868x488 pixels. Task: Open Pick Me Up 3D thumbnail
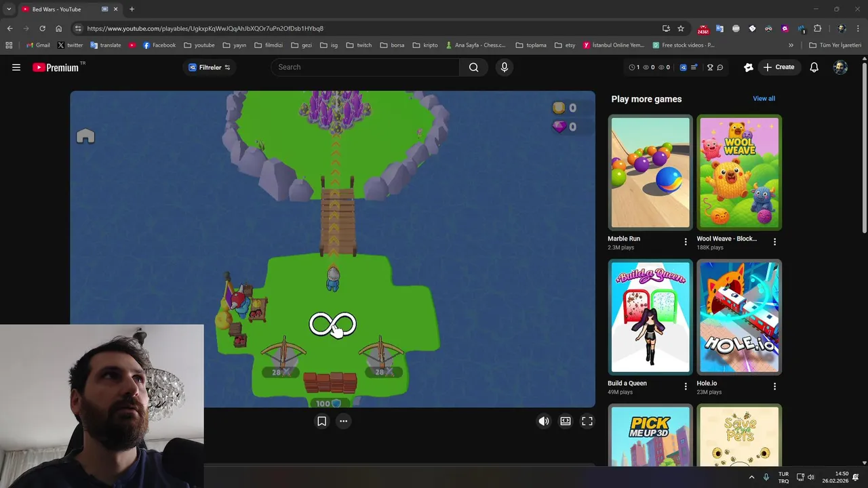coord(650,435)
